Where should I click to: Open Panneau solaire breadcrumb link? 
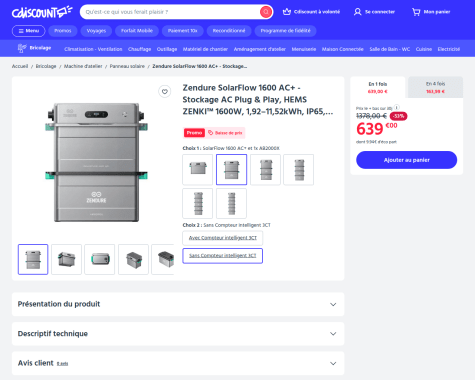(x=127, y=66)
